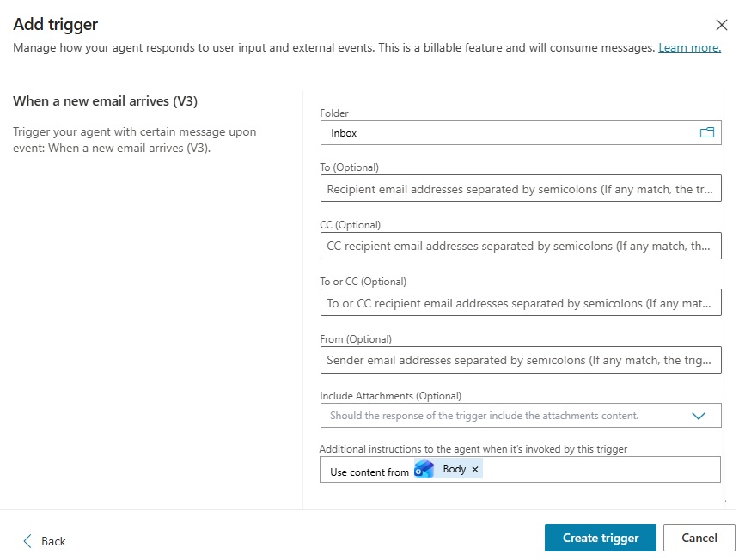Click empty area of Additional instructions field
This screenshot has width=751, height=560.
(601, 470)
